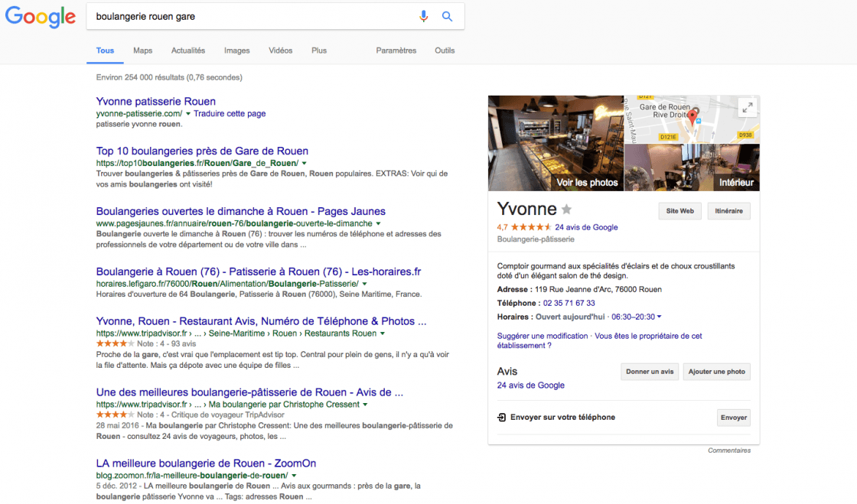857x504 pixels.
Task: Expand the arrow next to the pagesjaunes.fr URL
Action: [x=378, y=224]
